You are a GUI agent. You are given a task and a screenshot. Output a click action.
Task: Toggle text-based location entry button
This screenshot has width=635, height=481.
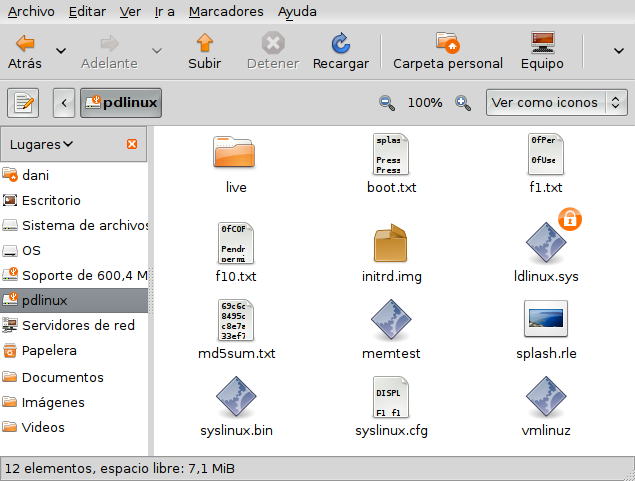coord(23,103)
